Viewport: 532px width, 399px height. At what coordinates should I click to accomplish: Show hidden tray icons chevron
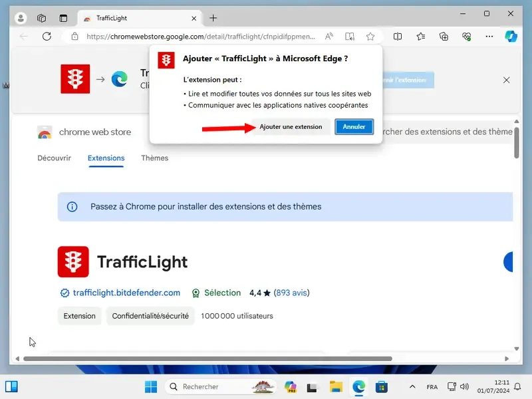tap(412, 386)
